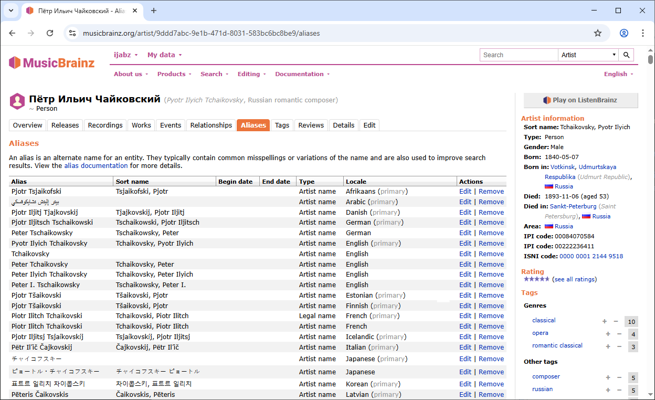Open the Artist search type dropdown
Image resolution: width=655 pixels, height=400 pixels.
coord(588,55)
